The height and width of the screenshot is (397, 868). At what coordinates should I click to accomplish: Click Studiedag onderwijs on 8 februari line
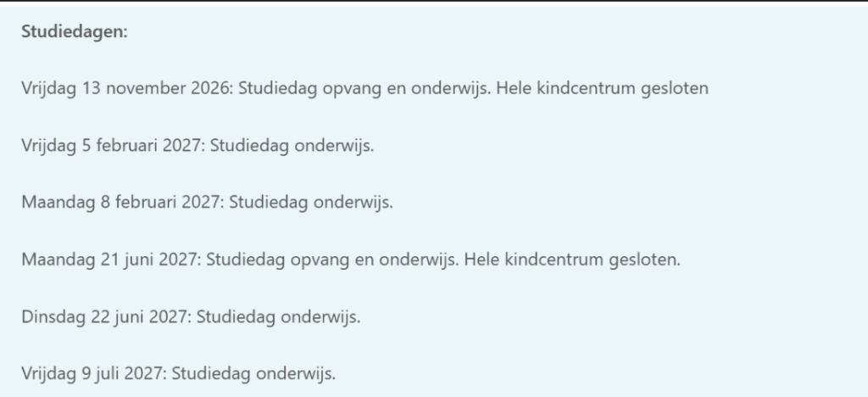click(x=310, y=203)
